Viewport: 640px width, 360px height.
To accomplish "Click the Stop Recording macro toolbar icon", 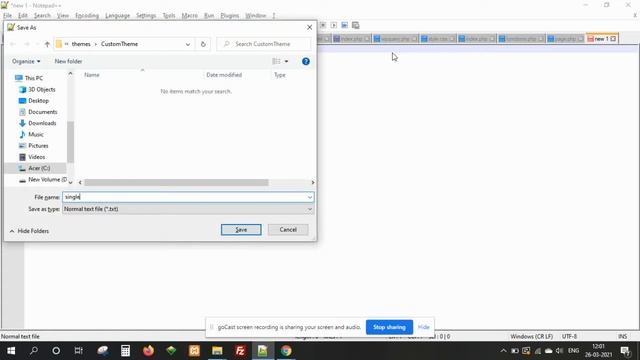I will coord(323,25).
